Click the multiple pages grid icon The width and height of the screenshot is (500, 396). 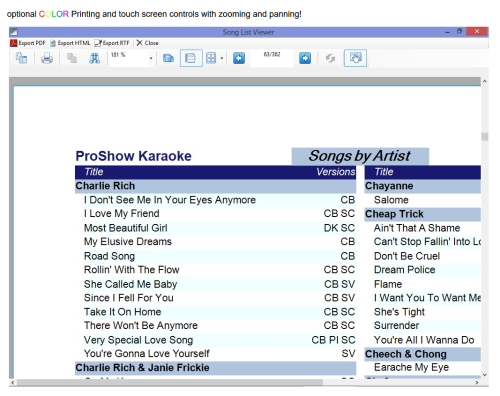[x=211, y=58]
